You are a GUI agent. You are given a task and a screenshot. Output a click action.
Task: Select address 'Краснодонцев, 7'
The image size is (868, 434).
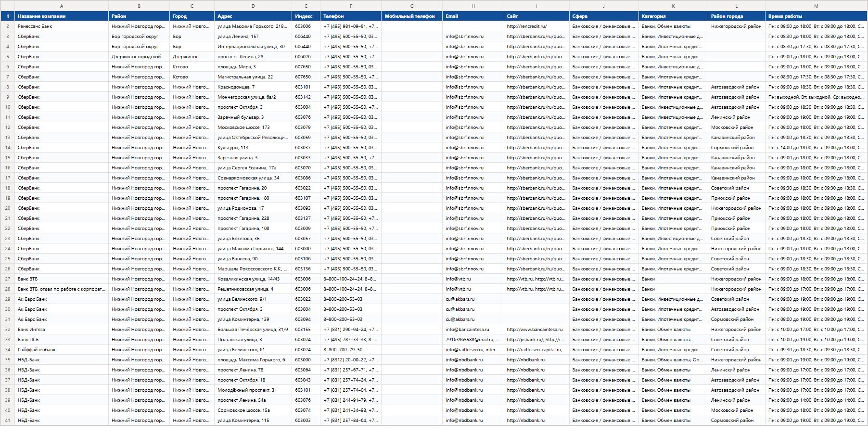coord(253,87)
